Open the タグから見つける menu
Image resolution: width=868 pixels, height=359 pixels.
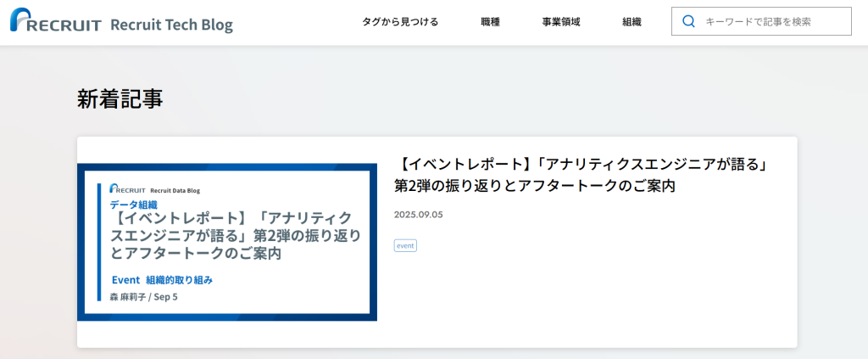(400, 22)
